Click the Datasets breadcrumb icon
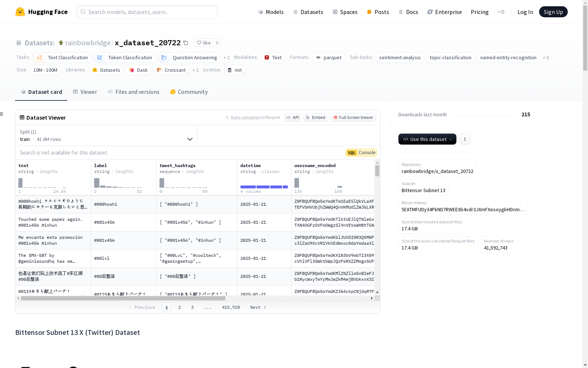The image size is (588, 368). point(19,43)
